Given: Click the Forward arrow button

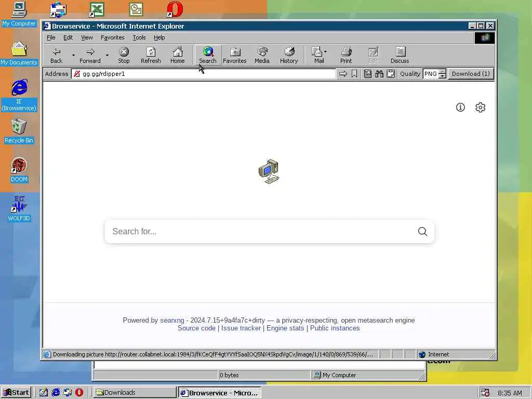Looking at the screenshot, I should pos(90,55).
